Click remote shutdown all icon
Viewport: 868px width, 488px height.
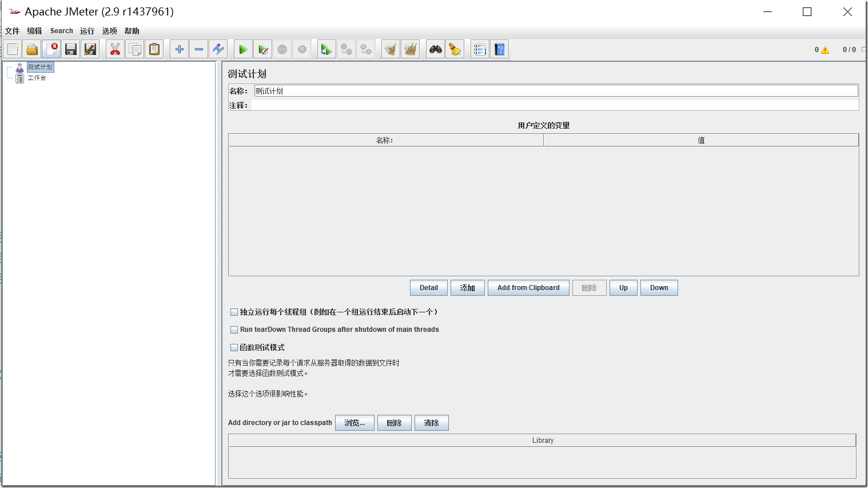tap(366, 49)
